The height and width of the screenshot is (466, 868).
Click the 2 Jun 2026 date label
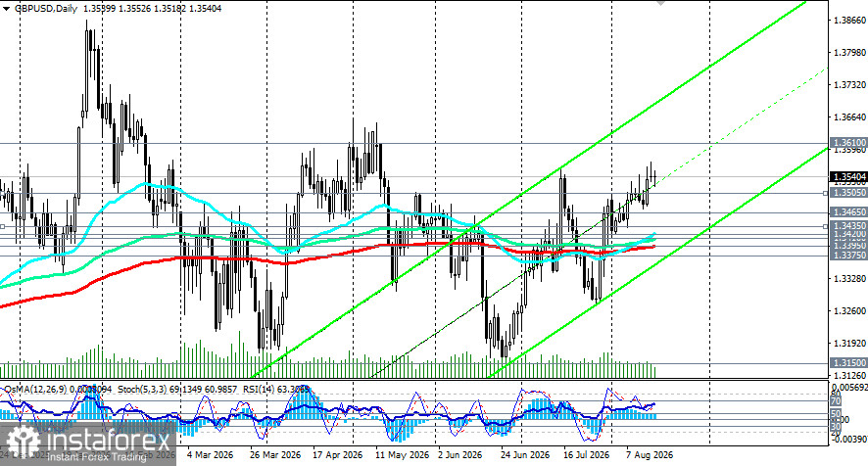tap(460, 455)
